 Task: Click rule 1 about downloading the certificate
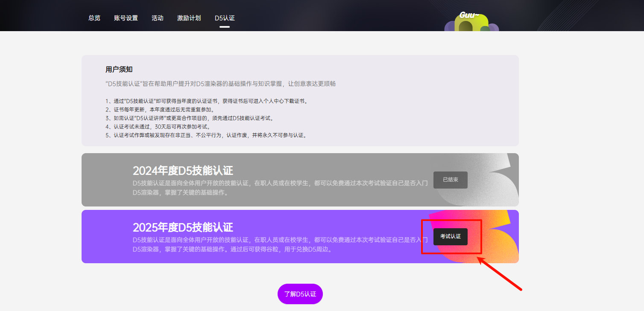[x=206, y=101]
